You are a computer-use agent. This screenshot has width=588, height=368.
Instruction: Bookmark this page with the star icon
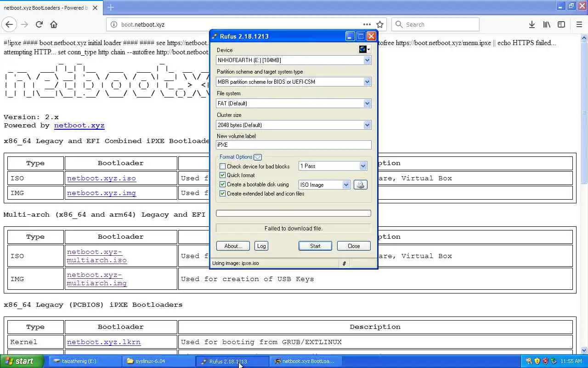pos(380,24)
